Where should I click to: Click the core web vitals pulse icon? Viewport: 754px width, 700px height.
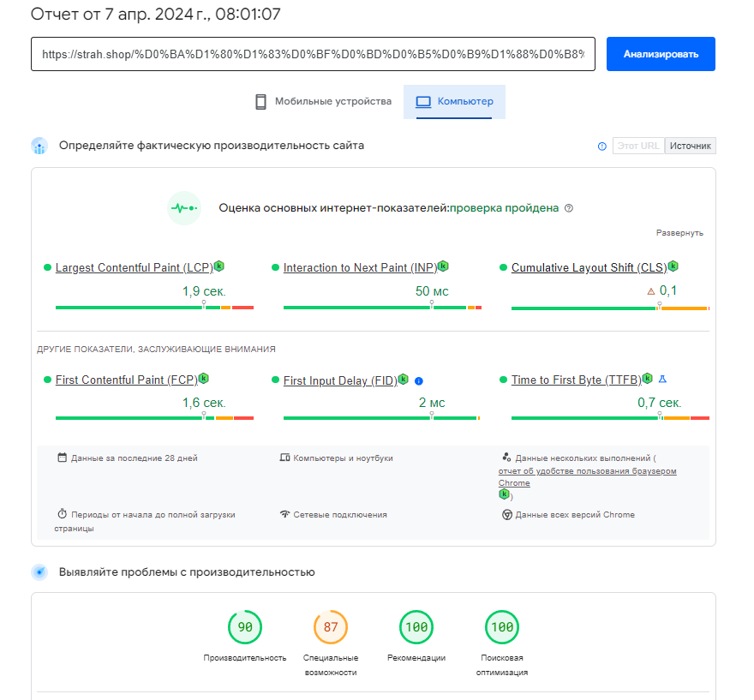click(x=184, y=208)
